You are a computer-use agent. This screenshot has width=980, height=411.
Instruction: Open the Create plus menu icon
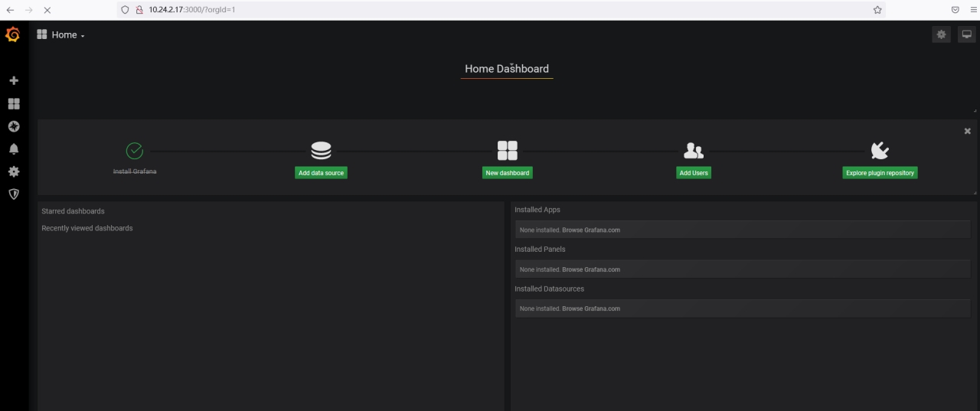[x=14, y=80]
